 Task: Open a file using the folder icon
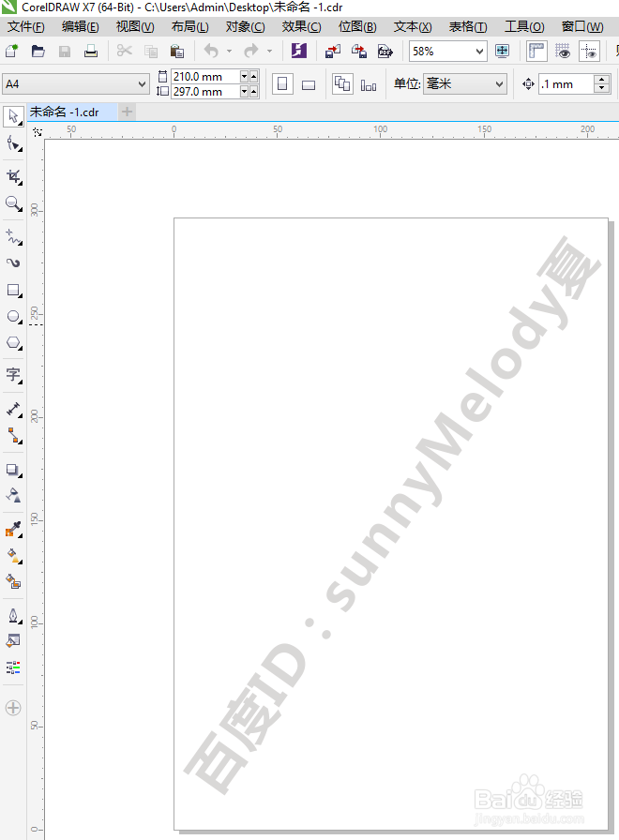[38, 52]
